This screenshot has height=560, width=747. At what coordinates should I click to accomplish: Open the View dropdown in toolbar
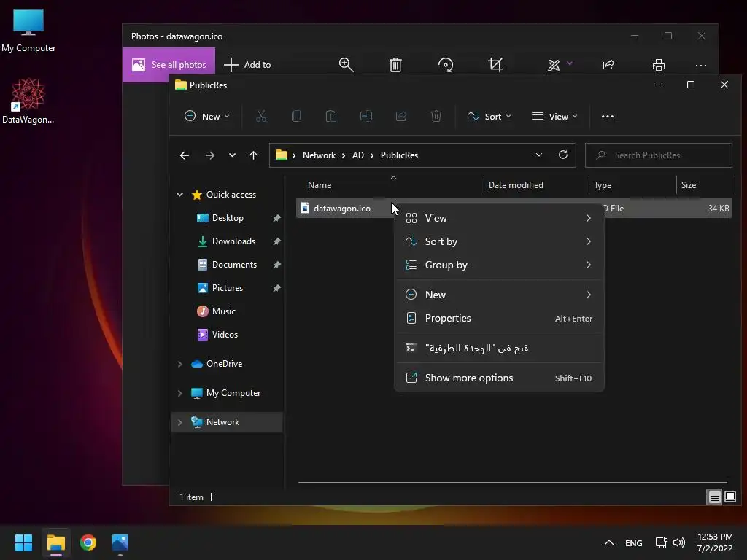coord(554,116)
